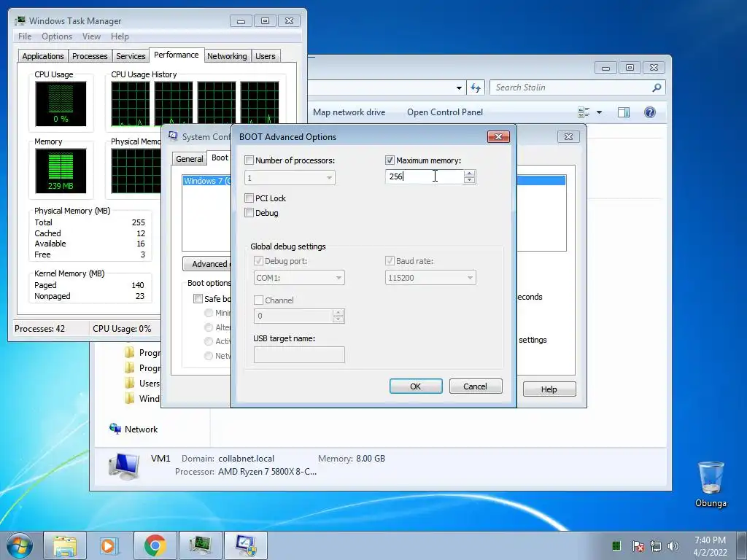Open the Obunga recycle bin icon
The image size is (747, 560).
tap(711, 484)
